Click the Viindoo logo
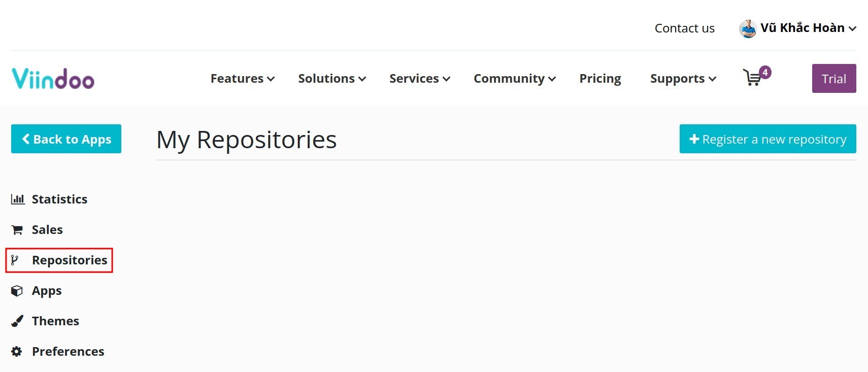868x372 pixels. [x=52, y=78]
